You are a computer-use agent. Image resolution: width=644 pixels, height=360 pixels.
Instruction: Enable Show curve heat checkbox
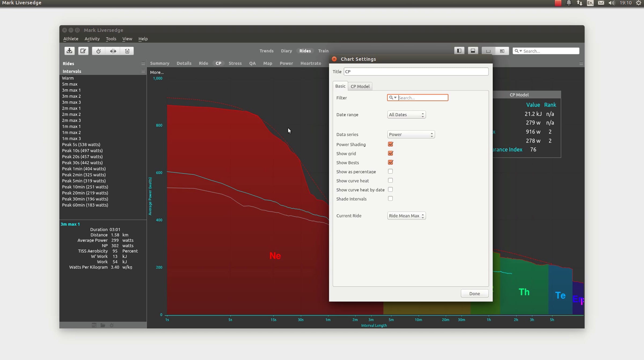click(x=390, y=181)
